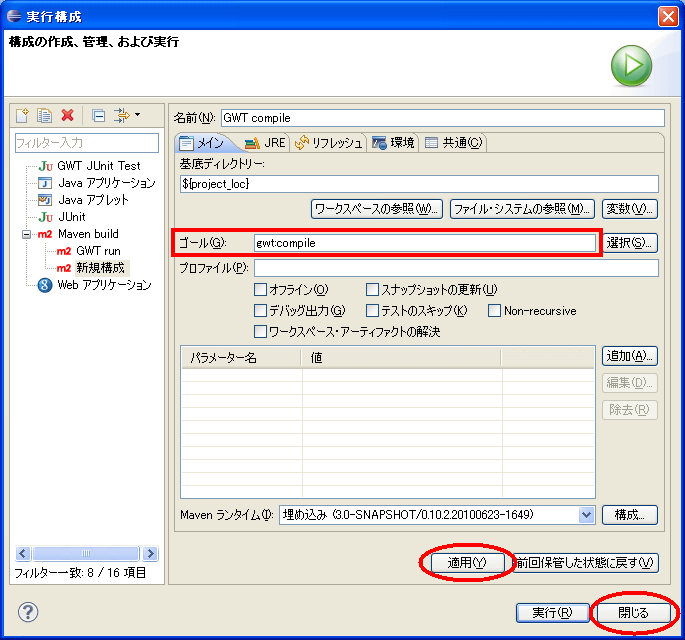Click the GWT JUnit Test Ju icon
685x640 pixels.
pyautogui.click(x=45, y=166)
